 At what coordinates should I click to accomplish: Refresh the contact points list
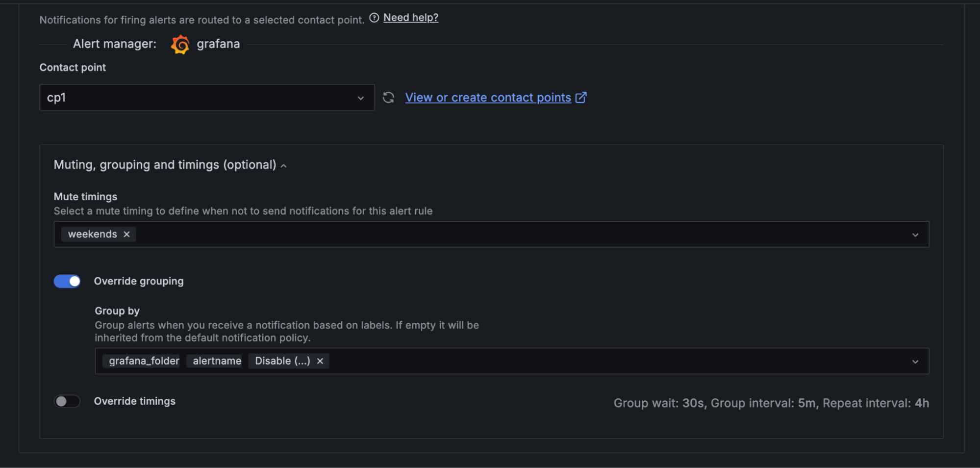(388, 98)
